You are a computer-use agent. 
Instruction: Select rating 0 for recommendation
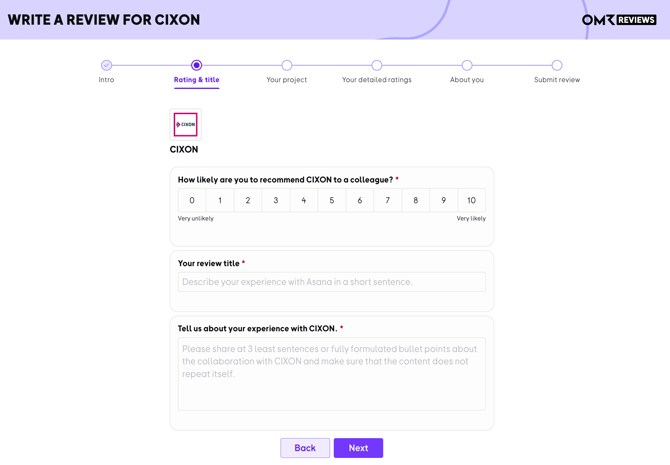pyautogui.click(x=192, y=200)
